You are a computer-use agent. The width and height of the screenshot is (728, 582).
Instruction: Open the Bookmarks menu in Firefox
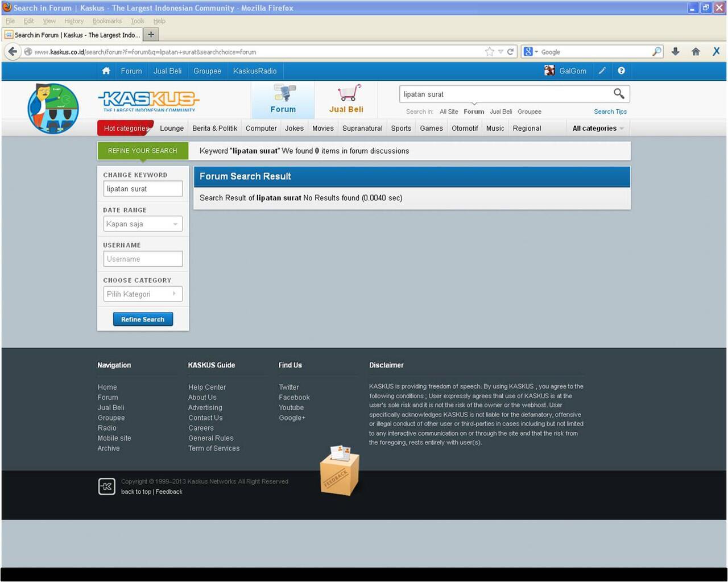tap(107, 21)
